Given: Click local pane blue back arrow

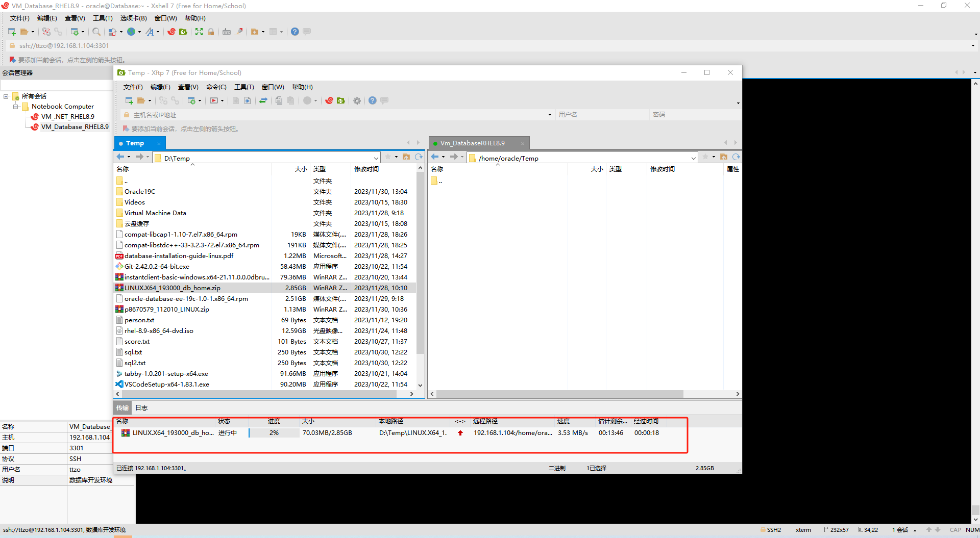Looking at the screenshot, I should click(120, 157).
